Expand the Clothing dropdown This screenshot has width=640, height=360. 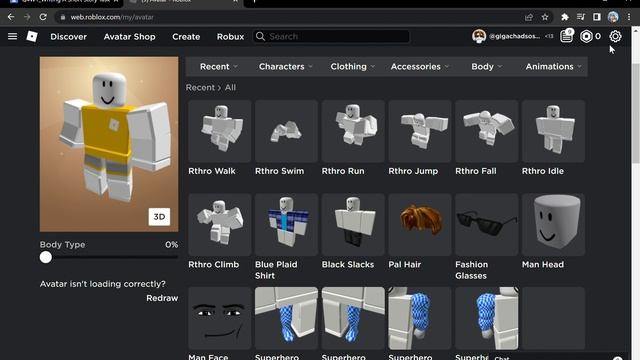pyautogui.click(x=352, y=67)
